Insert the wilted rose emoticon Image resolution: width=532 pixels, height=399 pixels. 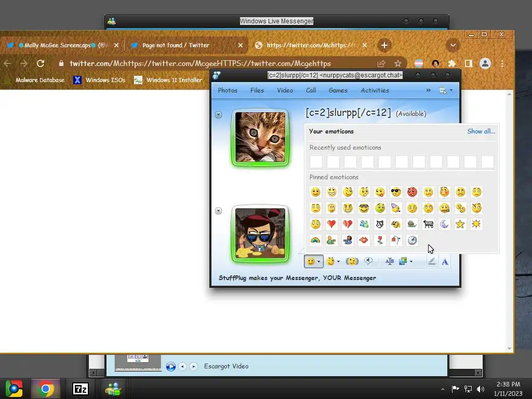[396, 240]
